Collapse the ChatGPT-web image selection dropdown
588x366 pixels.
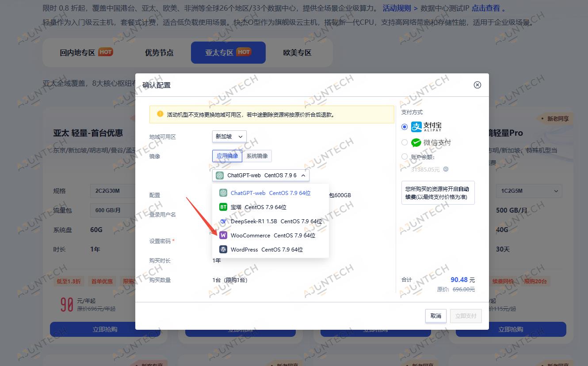click(x=303, y=175)
